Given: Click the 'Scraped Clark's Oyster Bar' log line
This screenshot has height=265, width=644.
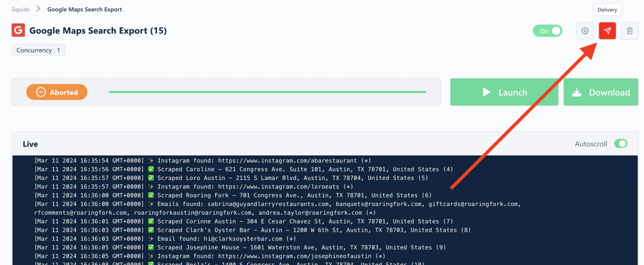Looking at the screenshot, I should click(252, 230).
